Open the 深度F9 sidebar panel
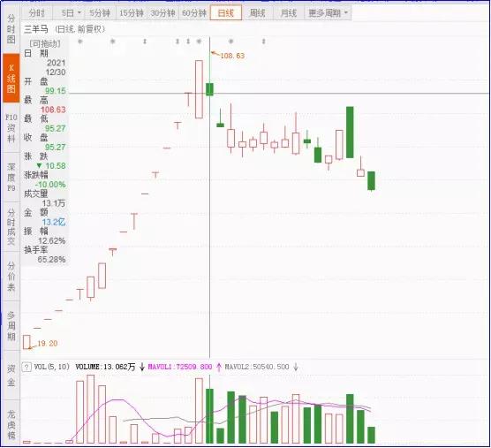The image size is (491, 448). point(11,178)
